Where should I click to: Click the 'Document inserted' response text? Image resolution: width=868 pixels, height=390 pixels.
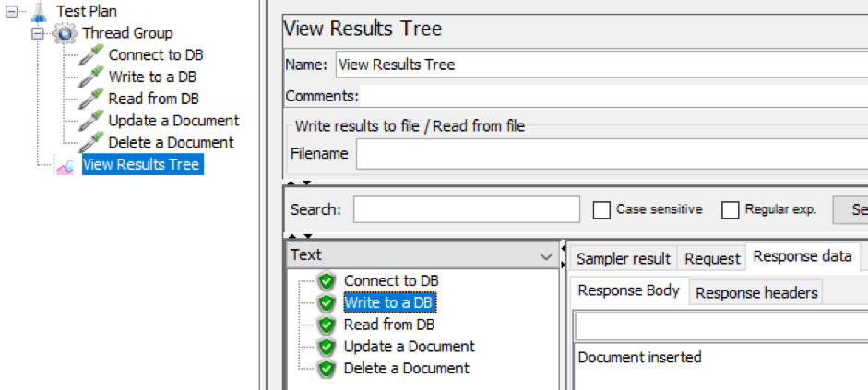[639, 358]
